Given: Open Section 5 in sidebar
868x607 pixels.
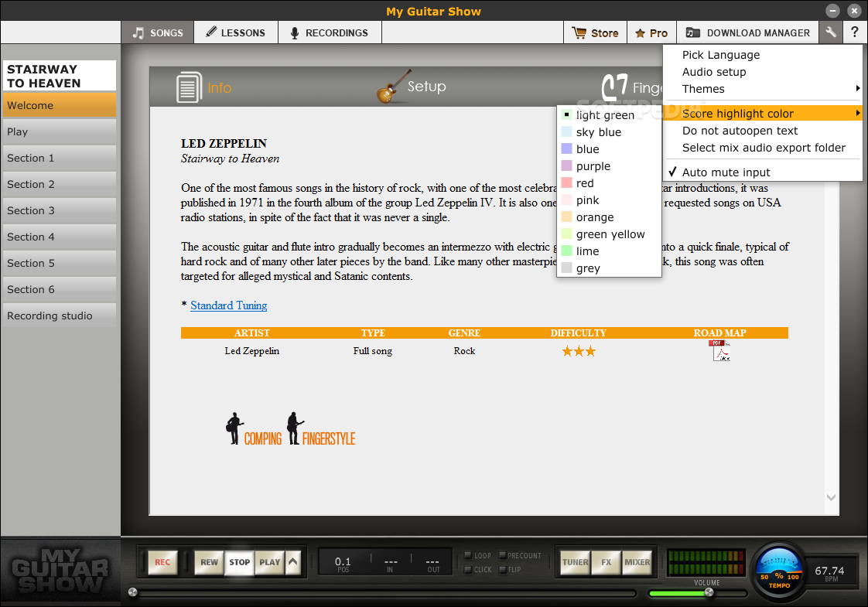Looking at the screenshot, I should coord(60,263).
